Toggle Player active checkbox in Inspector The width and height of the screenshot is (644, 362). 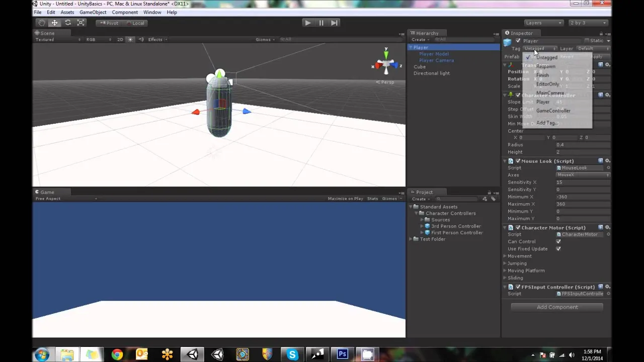click(518, 41)
